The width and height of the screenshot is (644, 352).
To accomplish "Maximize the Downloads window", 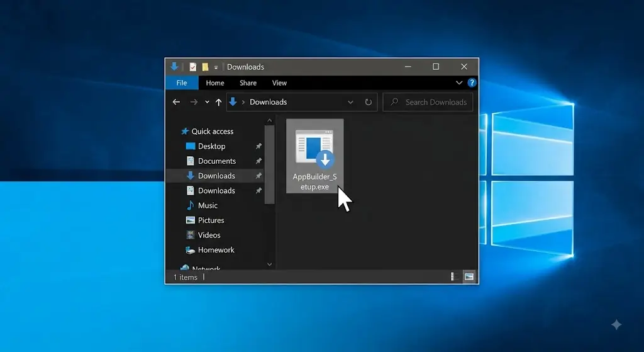I will coord(436,67).
